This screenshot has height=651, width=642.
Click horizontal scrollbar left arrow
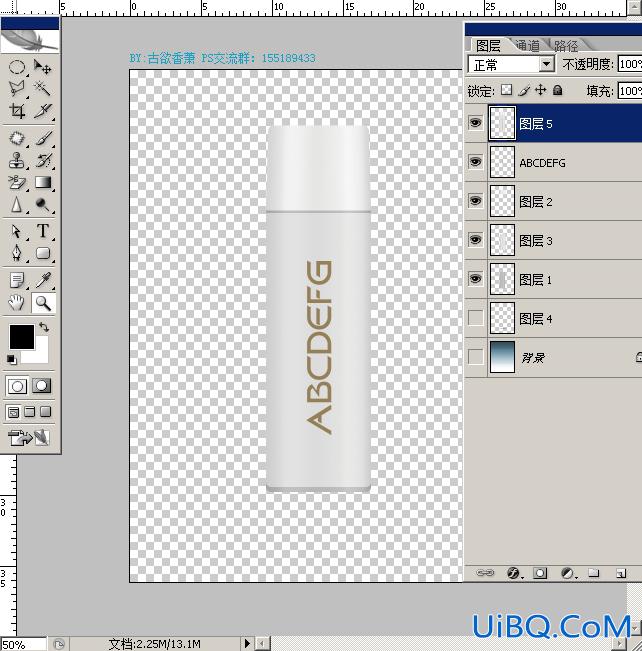(x=262, y=644)
